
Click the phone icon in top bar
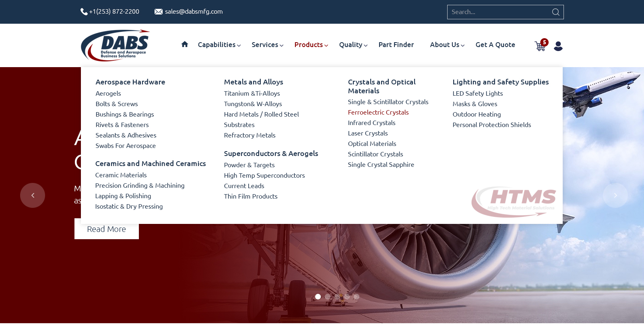click(84, 12)
